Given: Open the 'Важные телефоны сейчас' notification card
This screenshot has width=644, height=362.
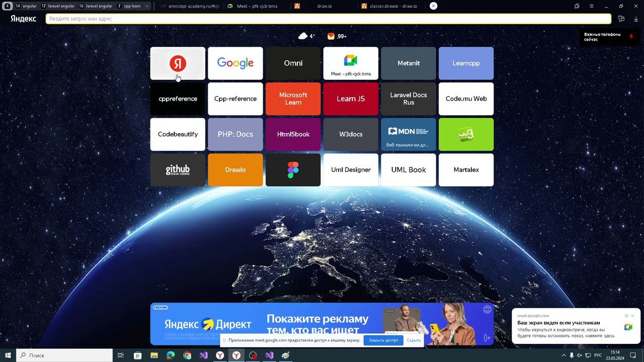Looking at the screenshot, I should coord(609,37).
